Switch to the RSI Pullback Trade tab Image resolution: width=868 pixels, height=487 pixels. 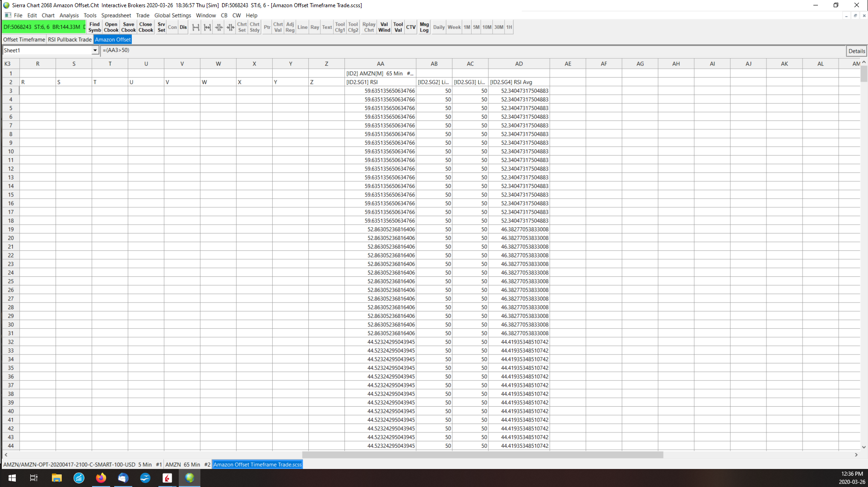[x=70, y=40]
